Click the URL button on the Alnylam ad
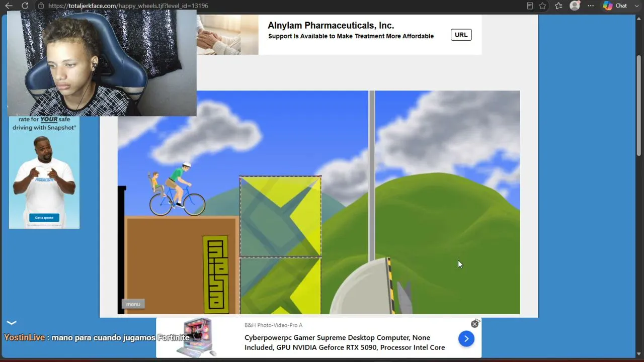Screen dimensions: 644x362 [461, 35]
